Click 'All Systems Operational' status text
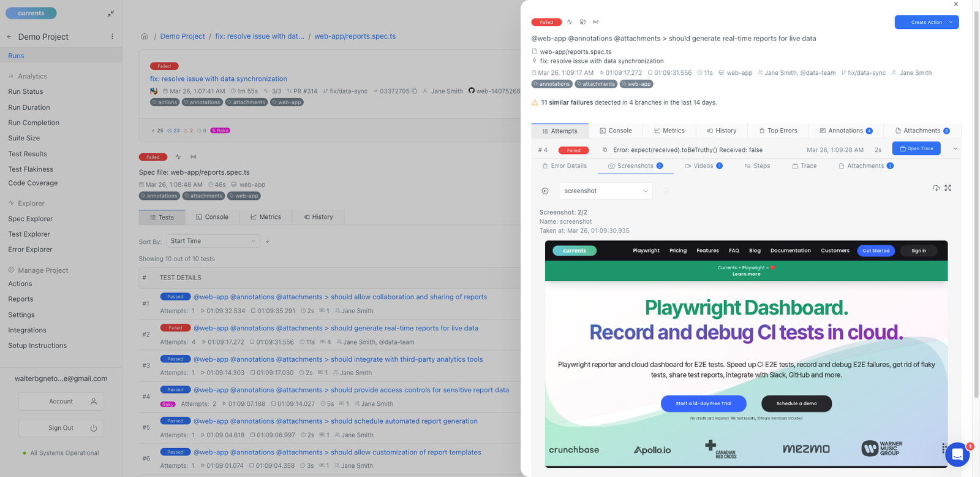 64,453
